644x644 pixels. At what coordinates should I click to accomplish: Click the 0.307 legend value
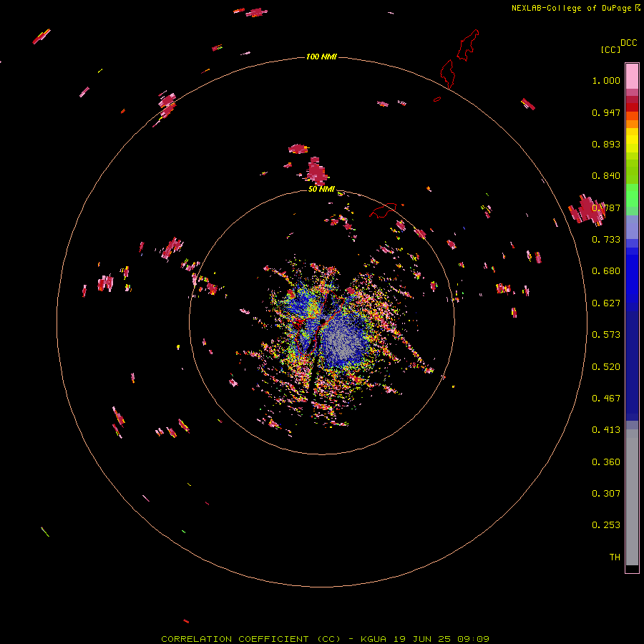point(606,494)
